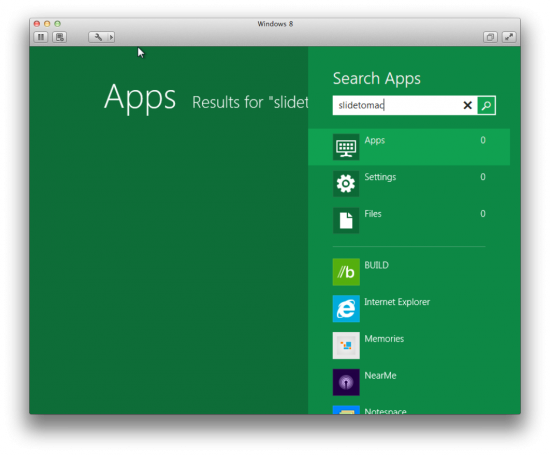550x455 pixels.
Task: Switch to Unity view mode
Action: pyautogui.click(x=490, y=37)
